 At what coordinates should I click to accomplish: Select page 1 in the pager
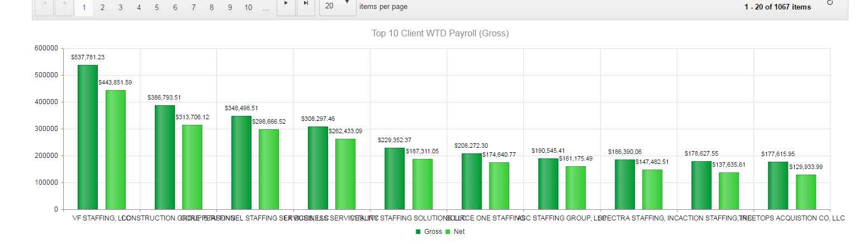(x=84, y=7)
